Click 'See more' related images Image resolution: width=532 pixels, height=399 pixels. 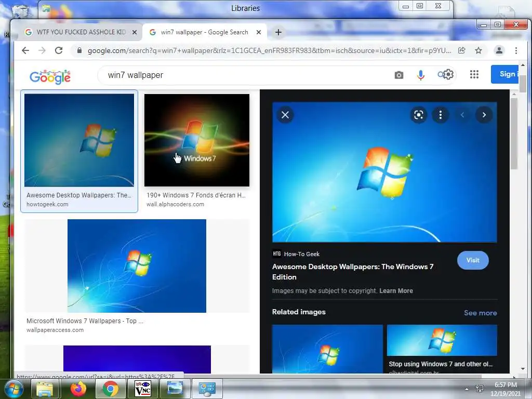tap(480, 313)
